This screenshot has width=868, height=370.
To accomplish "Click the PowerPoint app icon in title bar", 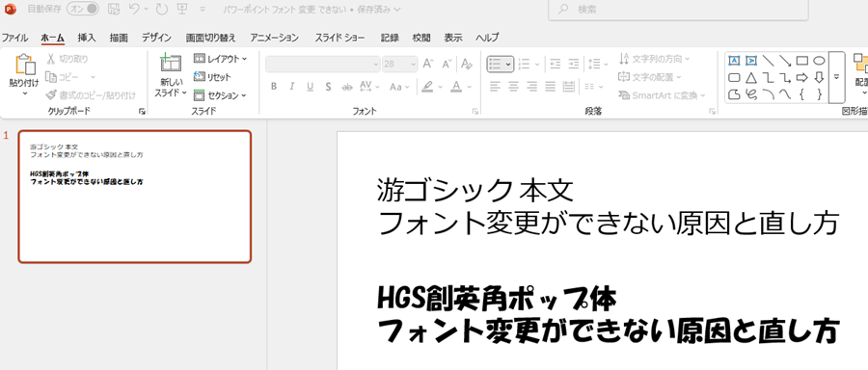I will pos(10,9).
